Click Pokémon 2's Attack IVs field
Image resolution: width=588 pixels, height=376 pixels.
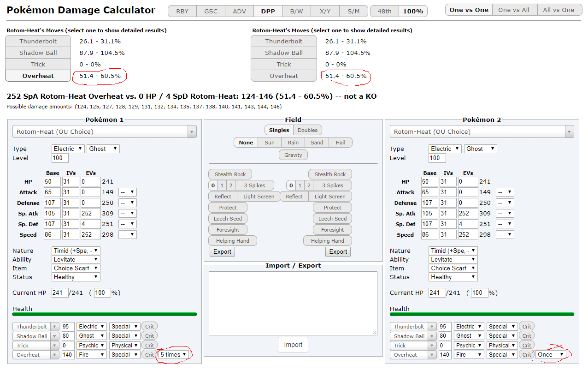[x=448, y=192]
